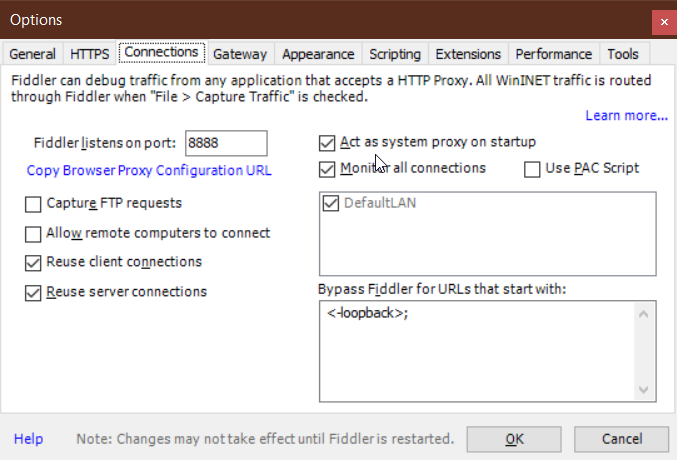Toggle Allow remote computers to connect
Image resolution: width=677 pixels, height=460 pixels.
click(x=33, y=234)
